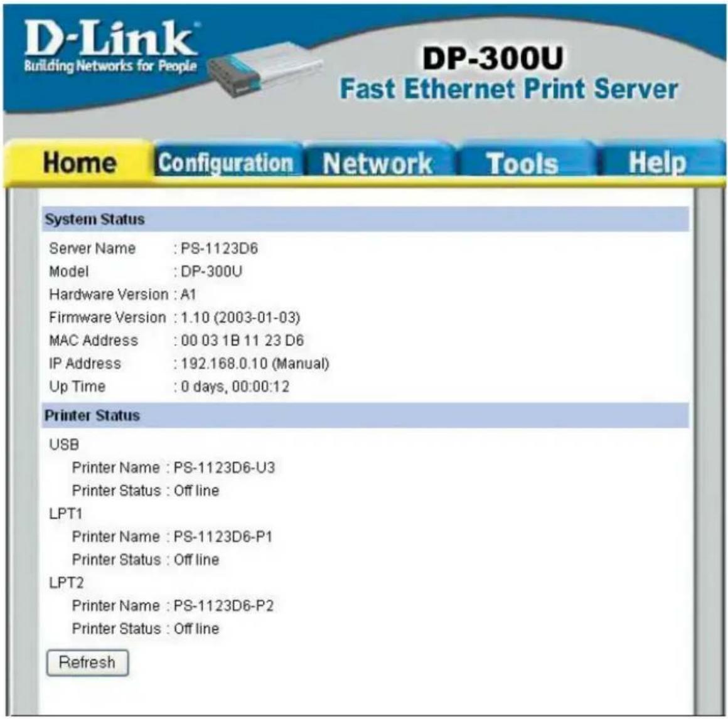Click the IP Address label
Screen dimensions: 728x719
click(x=85, y=363)
